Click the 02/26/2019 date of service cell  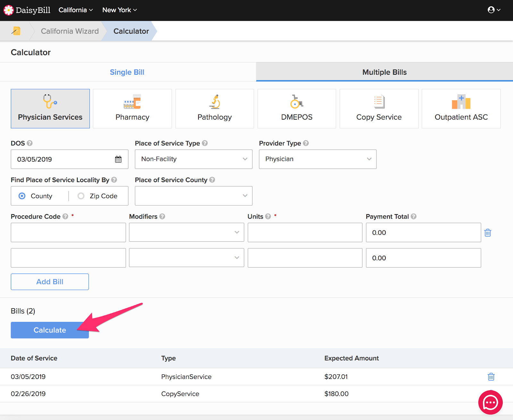[x=28, y=394]
